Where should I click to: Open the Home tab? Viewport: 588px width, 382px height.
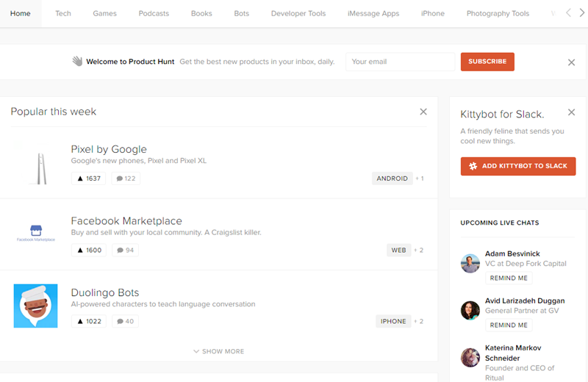(x=21, y=13)
